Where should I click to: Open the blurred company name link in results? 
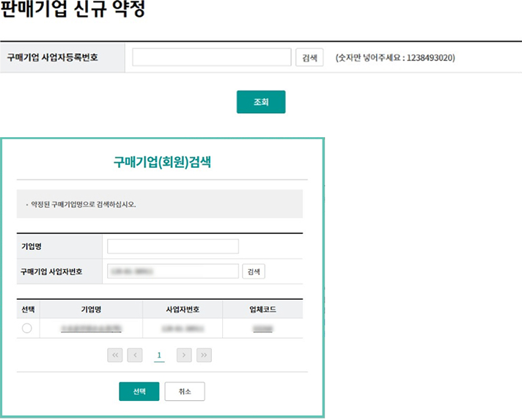tap(91, 328)
